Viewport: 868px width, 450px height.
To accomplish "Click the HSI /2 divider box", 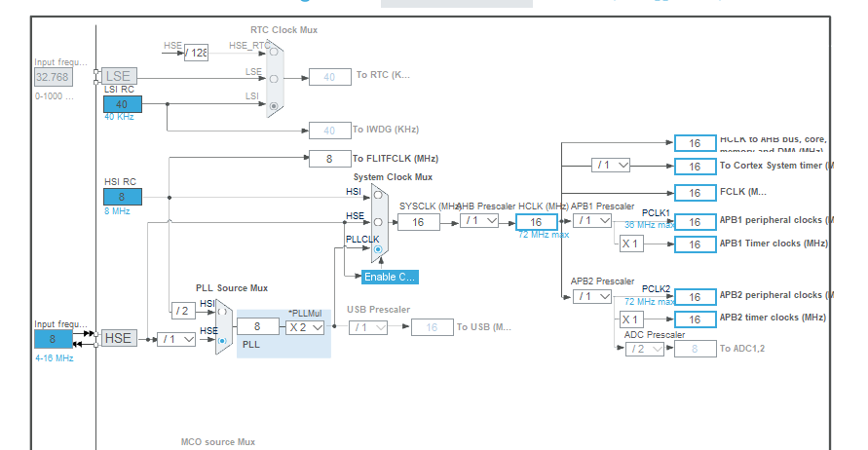I will pyautogui.click(x=183, y=311).
